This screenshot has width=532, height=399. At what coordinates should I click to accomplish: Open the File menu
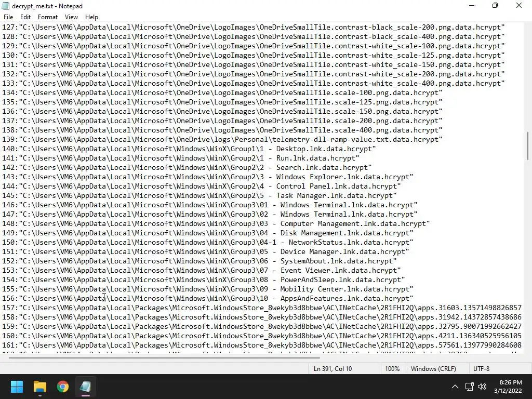click(8, 17)
